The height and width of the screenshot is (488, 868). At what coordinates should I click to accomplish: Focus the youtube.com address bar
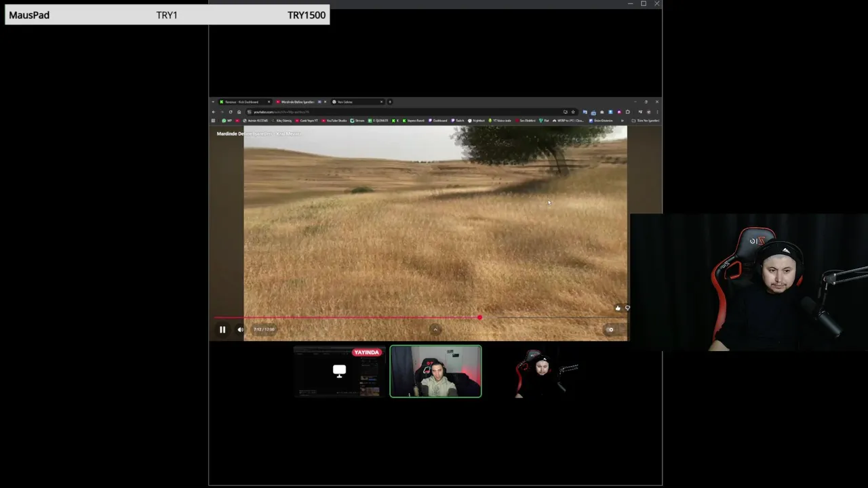click(412, 112)
